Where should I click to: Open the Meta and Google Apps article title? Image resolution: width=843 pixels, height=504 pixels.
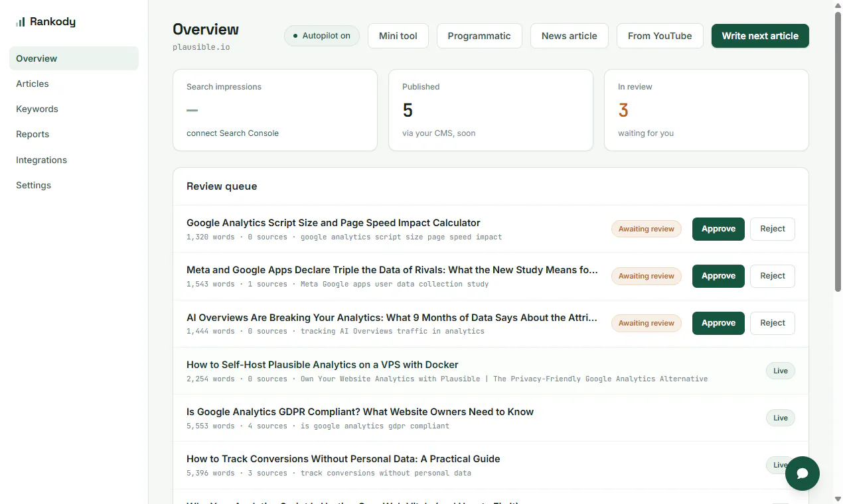click(392, 270)
